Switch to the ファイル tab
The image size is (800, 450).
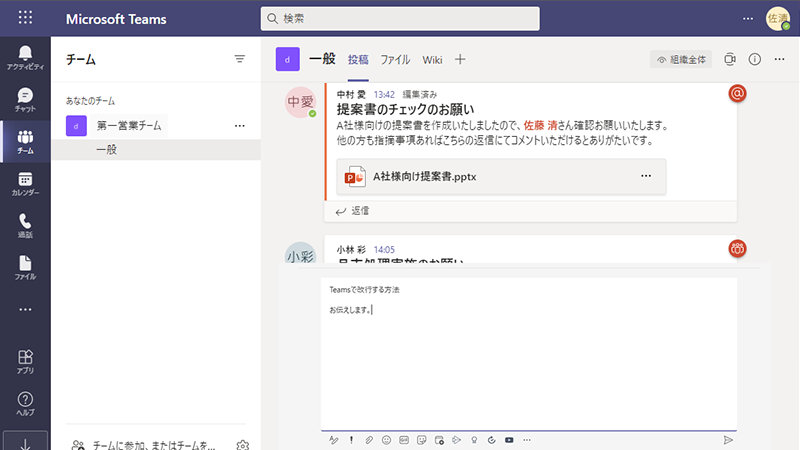[395, 60]
